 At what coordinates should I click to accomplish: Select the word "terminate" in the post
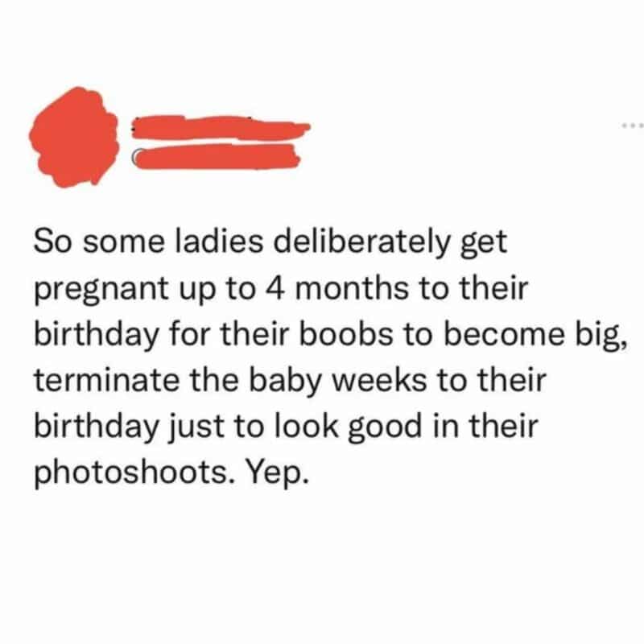click(107, 380)
